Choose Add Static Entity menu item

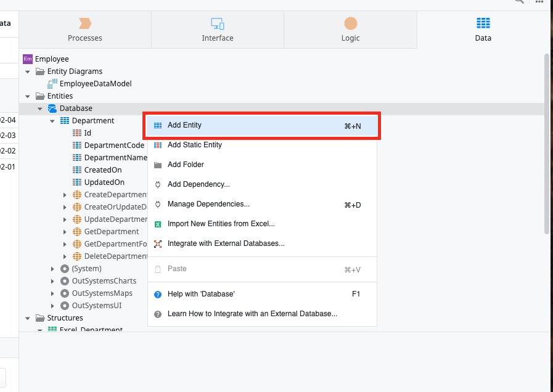(x=261, y=145)
